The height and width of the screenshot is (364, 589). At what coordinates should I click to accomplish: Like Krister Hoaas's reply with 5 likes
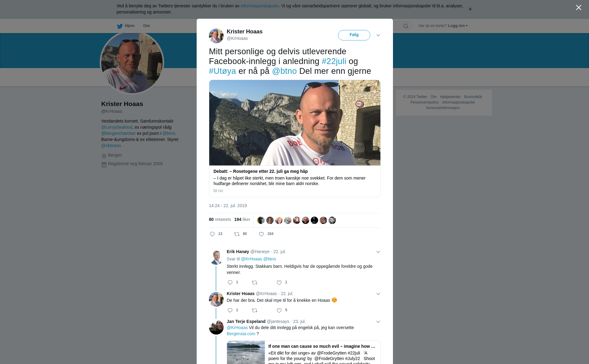279,310
